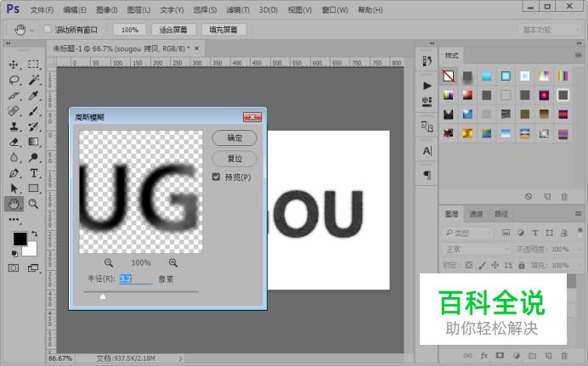Select the Brush tool

point(34,111)
